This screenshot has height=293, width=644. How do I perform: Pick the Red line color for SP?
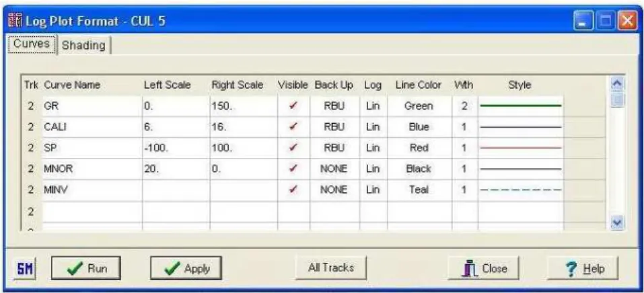pos(419,148)
